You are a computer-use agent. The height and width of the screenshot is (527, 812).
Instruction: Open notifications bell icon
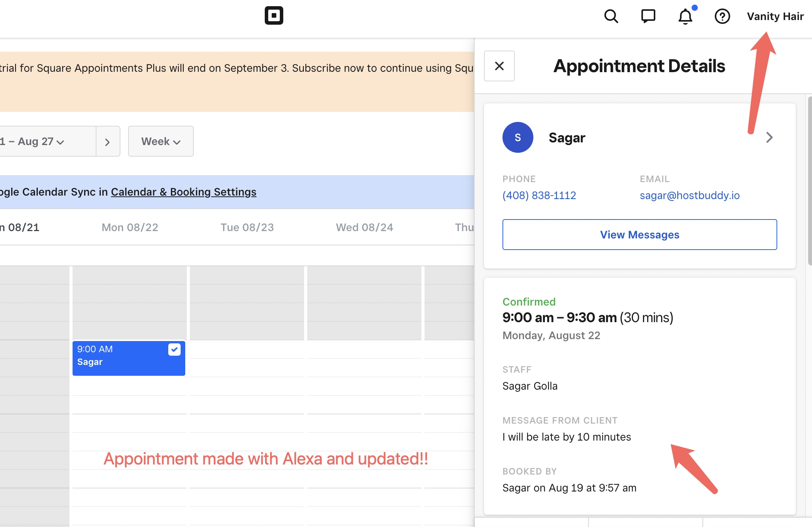(x=685, y=16)
